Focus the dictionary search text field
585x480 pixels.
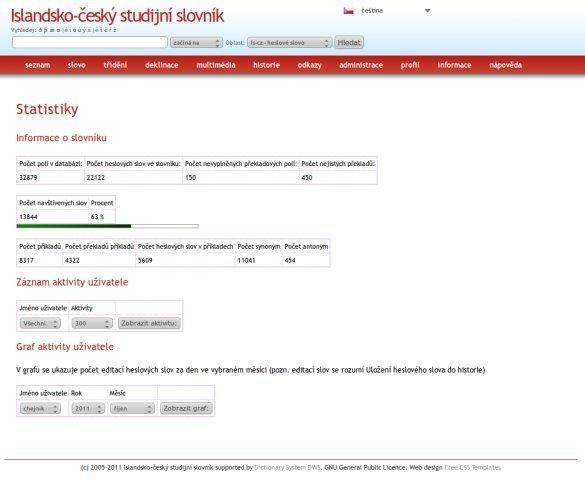90,43
